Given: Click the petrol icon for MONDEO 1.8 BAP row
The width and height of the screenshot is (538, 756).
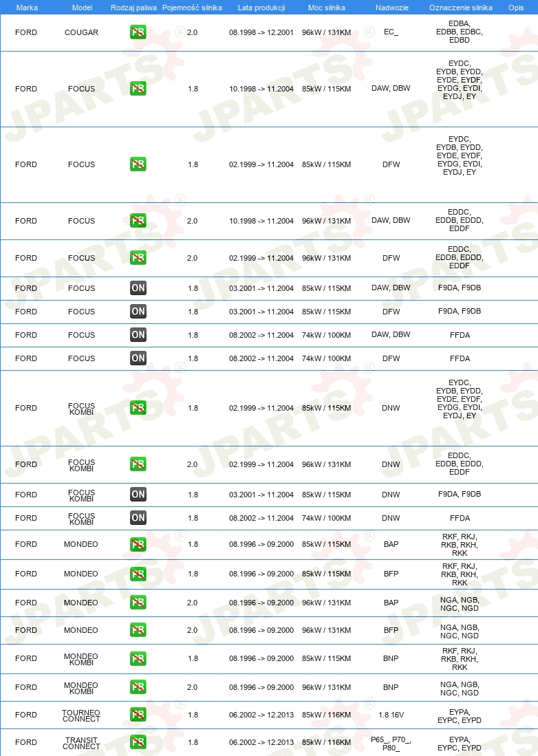Looking at the screenshot, I should pyautogui.click(x=138, y=544).
